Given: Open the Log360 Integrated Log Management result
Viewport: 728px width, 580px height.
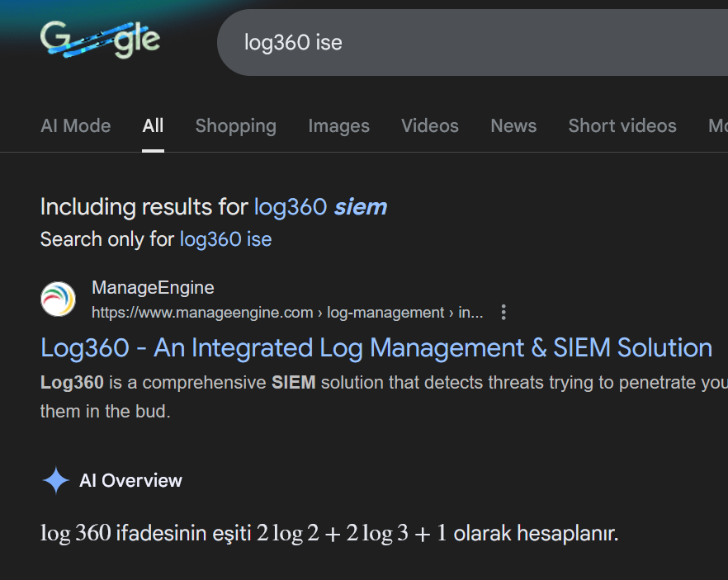Looking at the screenshot, I should 376,348.
